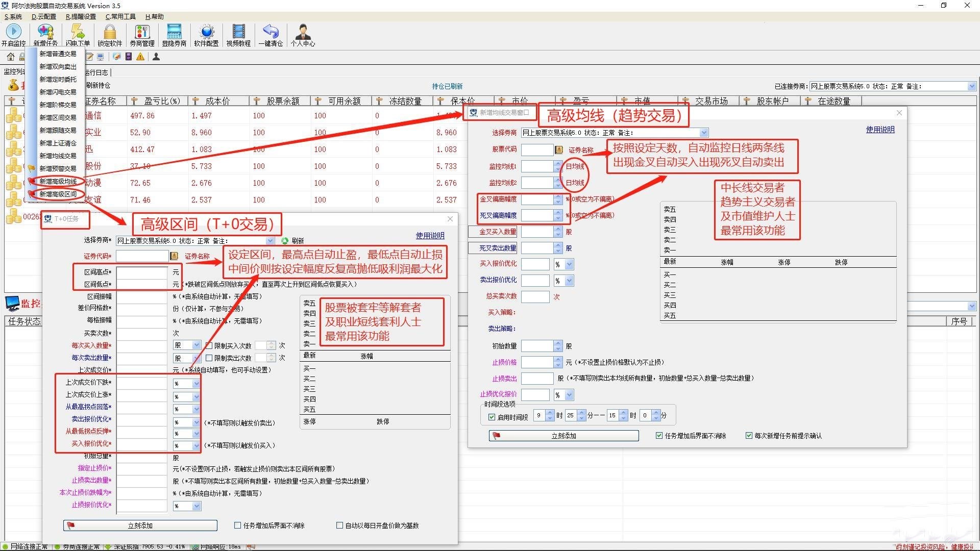Choose 新增高级均线 from the task menu
Screen dimensions: 980x551
click(58, 181)
